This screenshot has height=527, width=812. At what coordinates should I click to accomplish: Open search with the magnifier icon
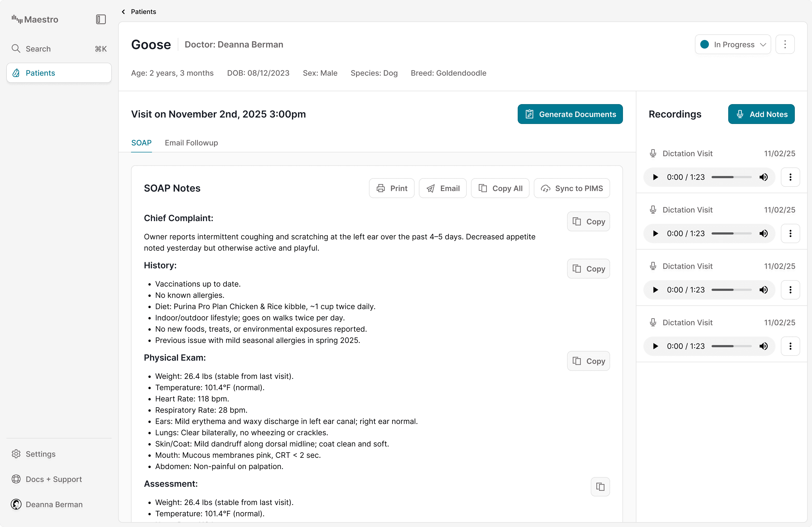(x=16, y=49)
